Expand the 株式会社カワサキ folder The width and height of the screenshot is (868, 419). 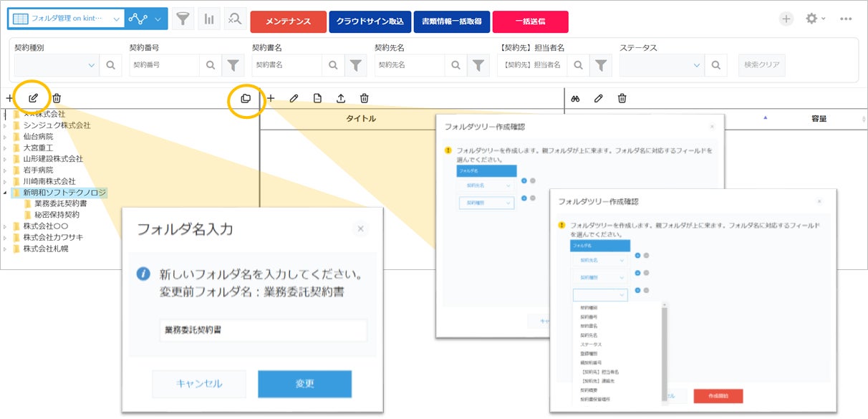(6, 238)
